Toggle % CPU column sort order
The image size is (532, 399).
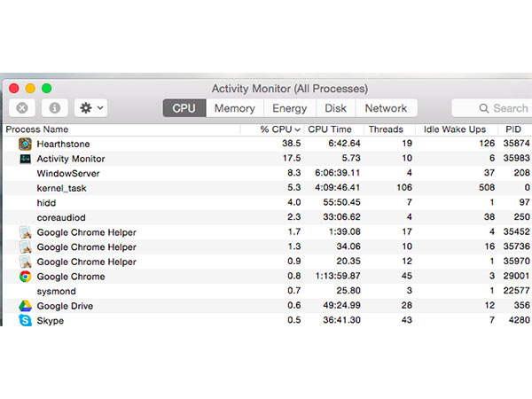pos(272,129)
